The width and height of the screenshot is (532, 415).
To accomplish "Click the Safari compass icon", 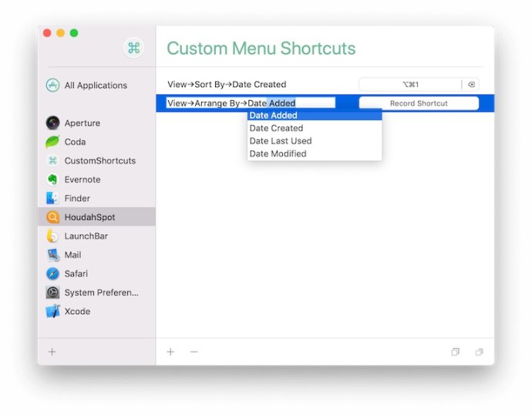I will [52, 274].
